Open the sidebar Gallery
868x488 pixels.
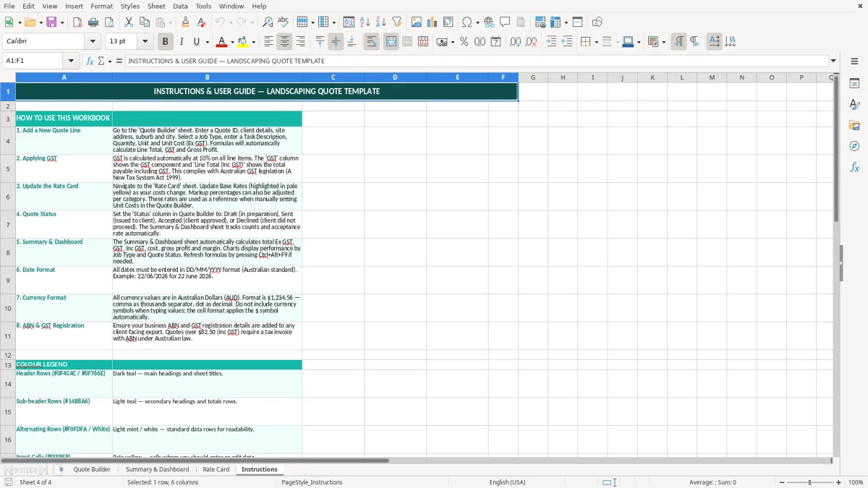[854, 125]
